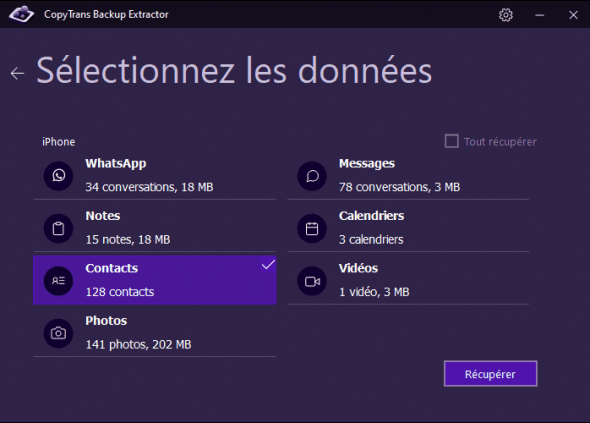
Task: Open settings with the gear icon
Action: (x=506, y=15)
